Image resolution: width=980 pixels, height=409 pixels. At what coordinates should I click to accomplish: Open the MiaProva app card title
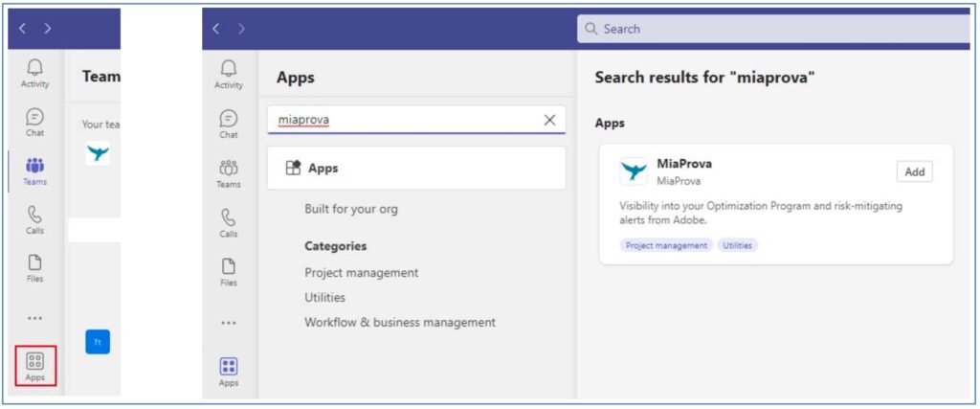point(683,164)
